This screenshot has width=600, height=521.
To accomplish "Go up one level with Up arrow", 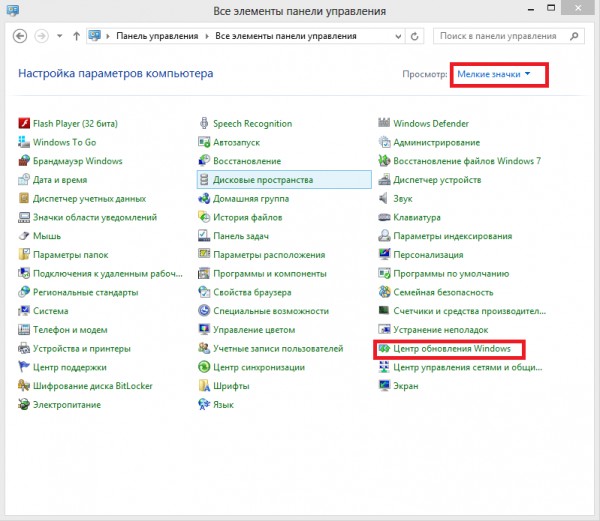I will (x=77, y=36).
